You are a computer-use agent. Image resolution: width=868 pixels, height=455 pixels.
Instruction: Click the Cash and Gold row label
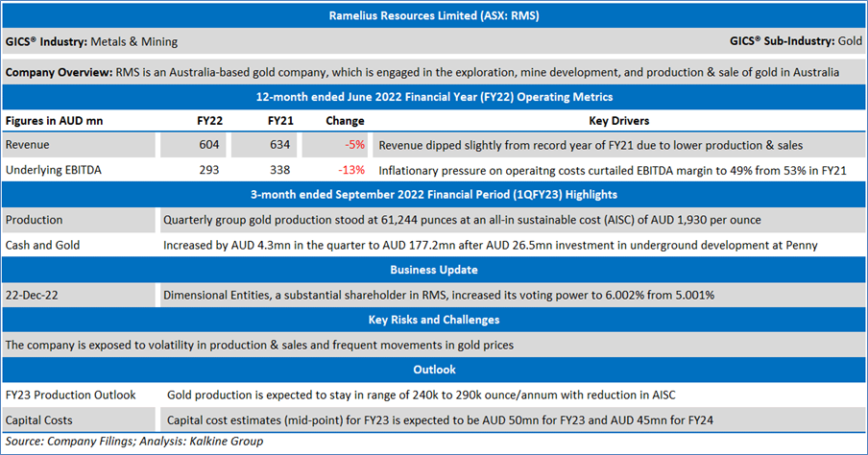tap(42, 245)
